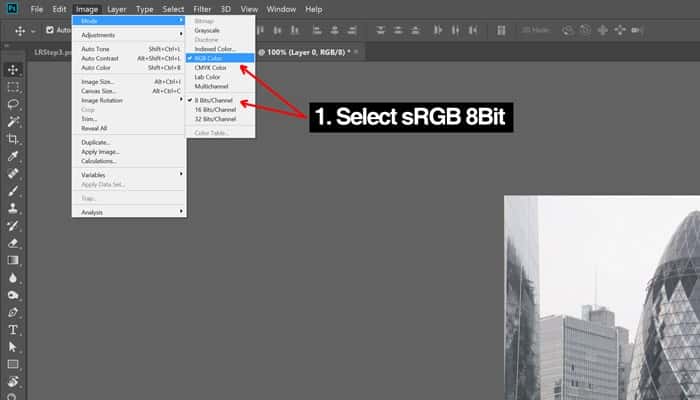Open the File menu
700x400 pixels.
pyautogui.click(x=37, y=9)
